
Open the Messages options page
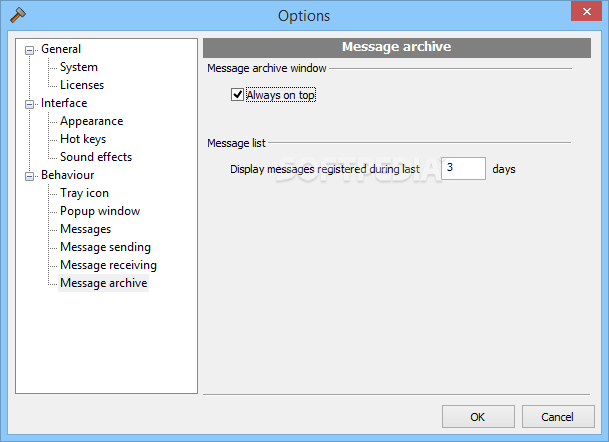click(85, 229)
